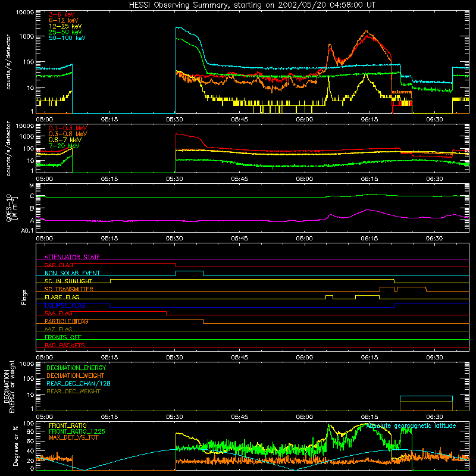
Task: Select the GAP_FLAG label
Action: click(x=59, y=265)
